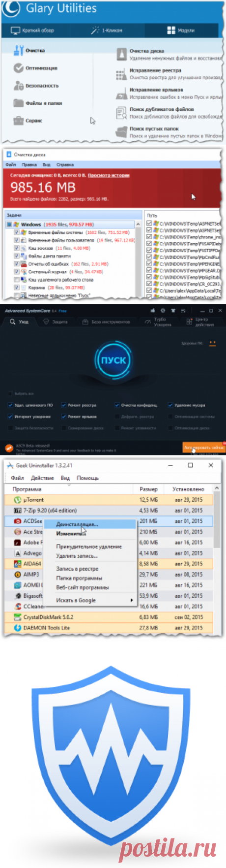The image size is (226, 868).
Task: Open the Просмотр истории link
Action: [109, 175]
